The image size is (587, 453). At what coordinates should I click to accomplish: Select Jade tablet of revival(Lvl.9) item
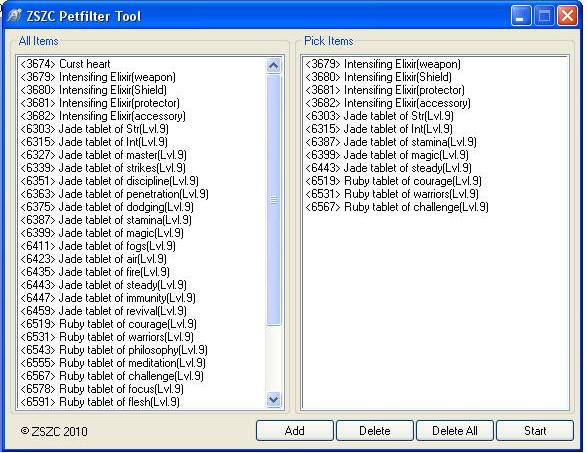coord(103,311)
